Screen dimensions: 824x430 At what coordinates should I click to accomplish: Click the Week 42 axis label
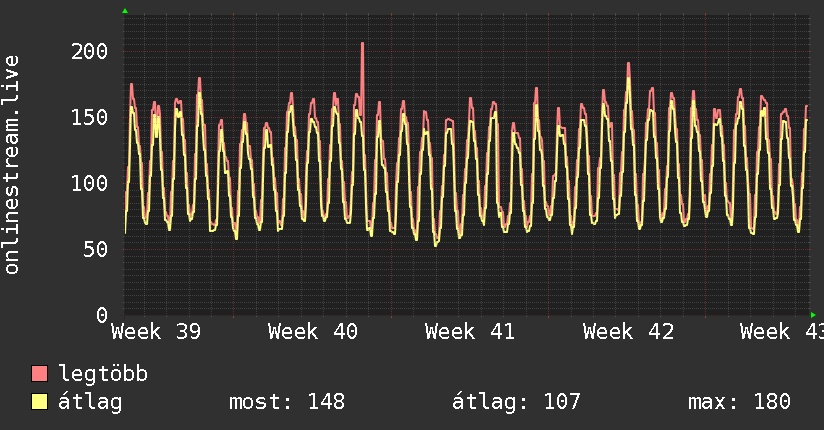click(x=628, y=332)
